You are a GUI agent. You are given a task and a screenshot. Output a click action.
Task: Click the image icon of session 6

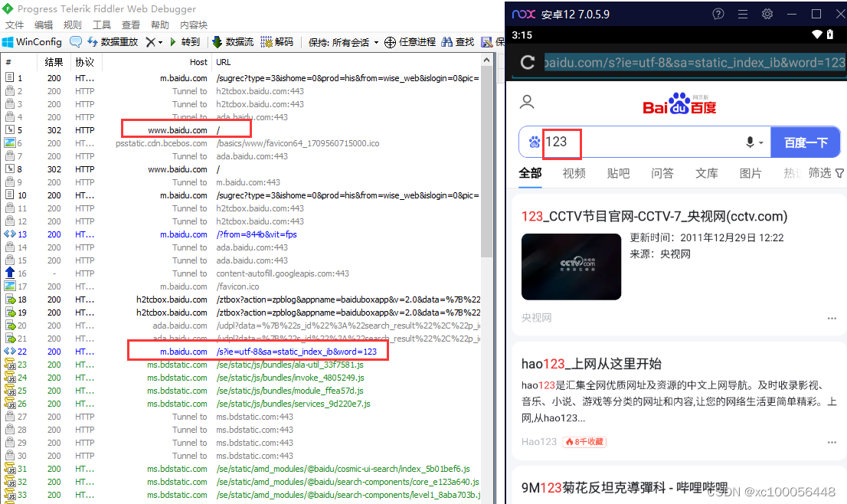tap(10, 143)
